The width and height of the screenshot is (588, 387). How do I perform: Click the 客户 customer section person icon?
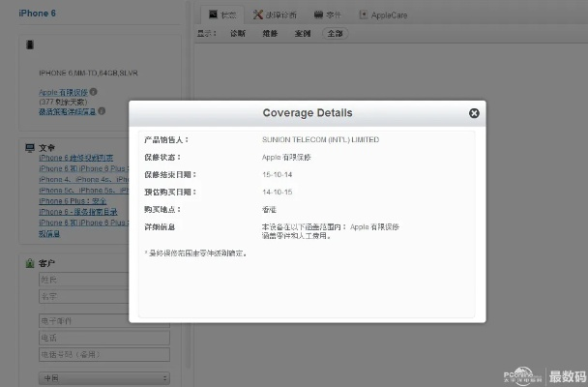tap(29, 263)
